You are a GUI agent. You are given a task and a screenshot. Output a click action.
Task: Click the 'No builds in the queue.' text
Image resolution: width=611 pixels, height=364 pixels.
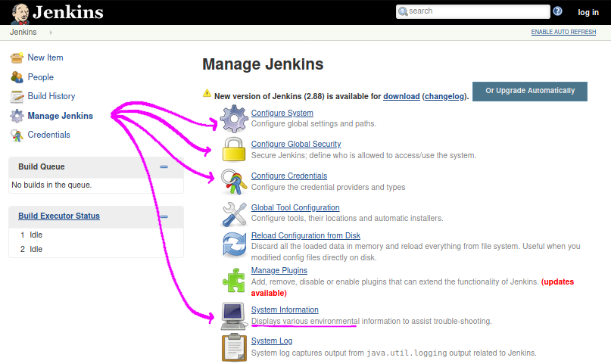51,185
